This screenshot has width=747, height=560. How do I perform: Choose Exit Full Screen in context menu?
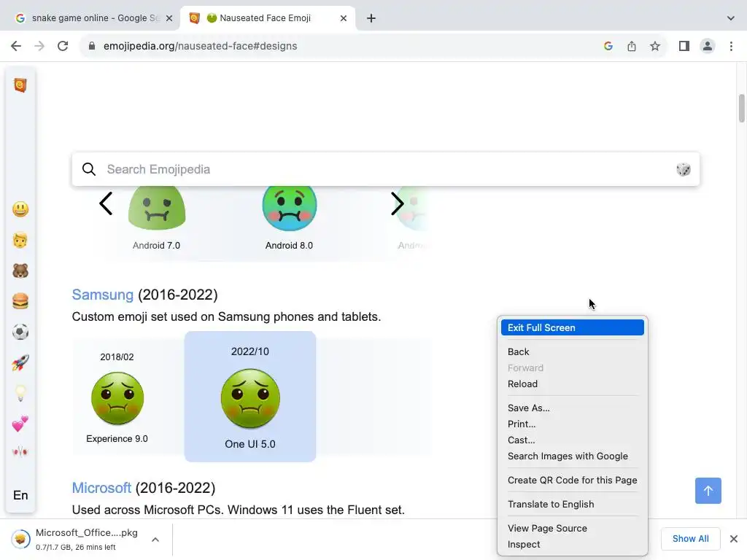tap(572, 327)
